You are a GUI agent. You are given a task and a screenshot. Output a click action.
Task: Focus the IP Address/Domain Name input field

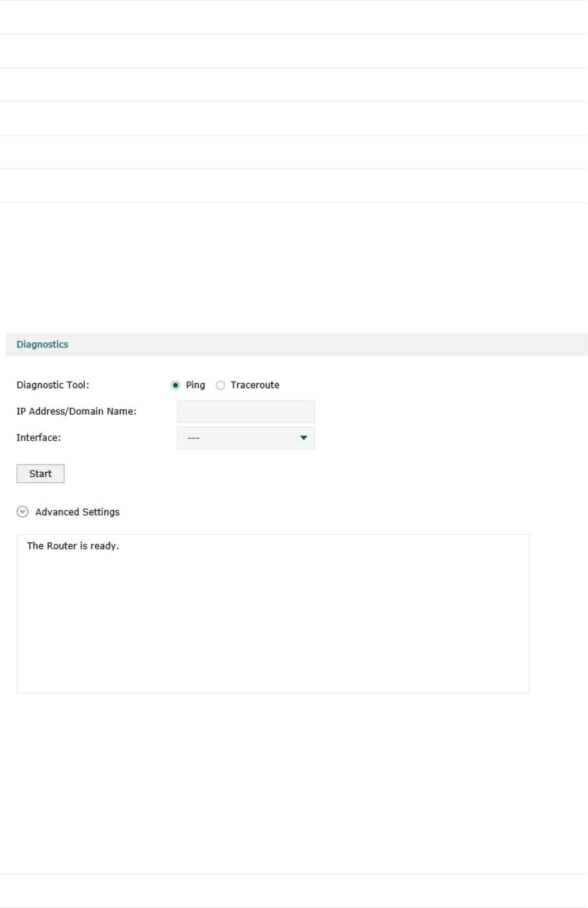tap(246, 412)
